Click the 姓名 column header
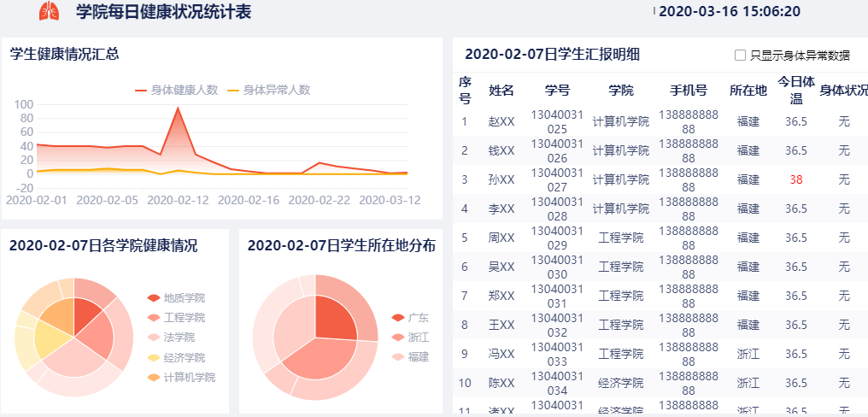The image size is (868, 417). coord(501,91)
